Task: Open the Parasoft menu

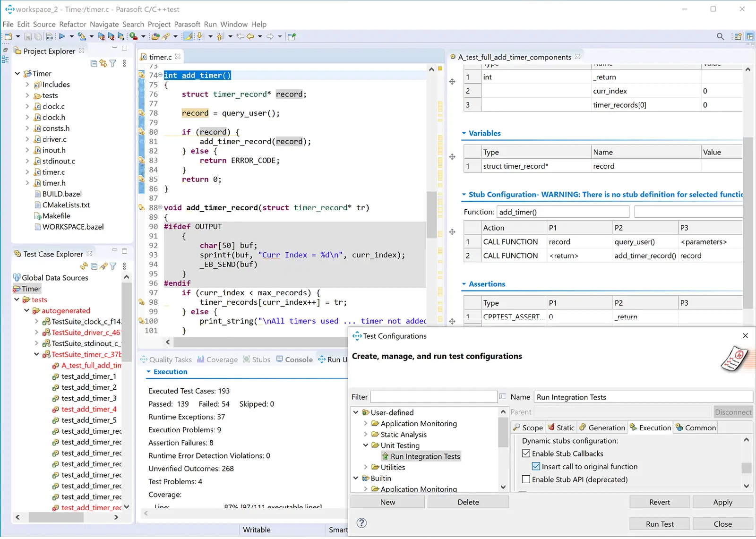Action: [187, 24]
